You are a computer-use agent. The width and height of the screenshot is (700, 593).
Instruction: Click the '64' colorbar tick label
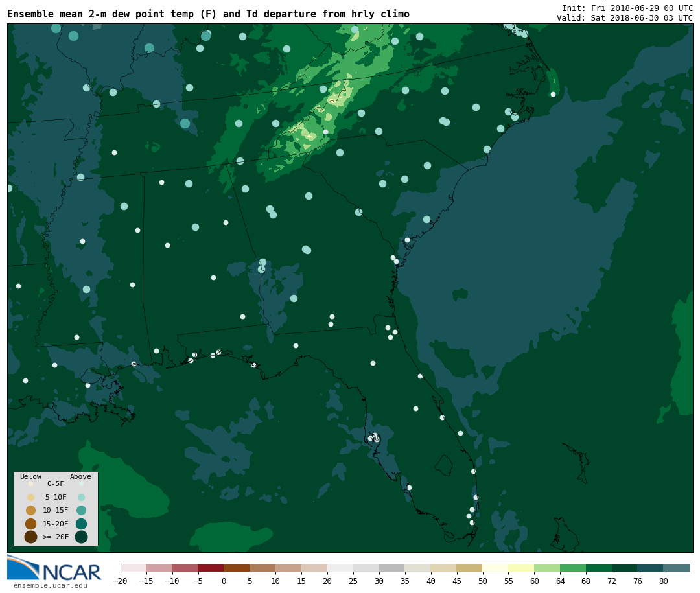560,581
